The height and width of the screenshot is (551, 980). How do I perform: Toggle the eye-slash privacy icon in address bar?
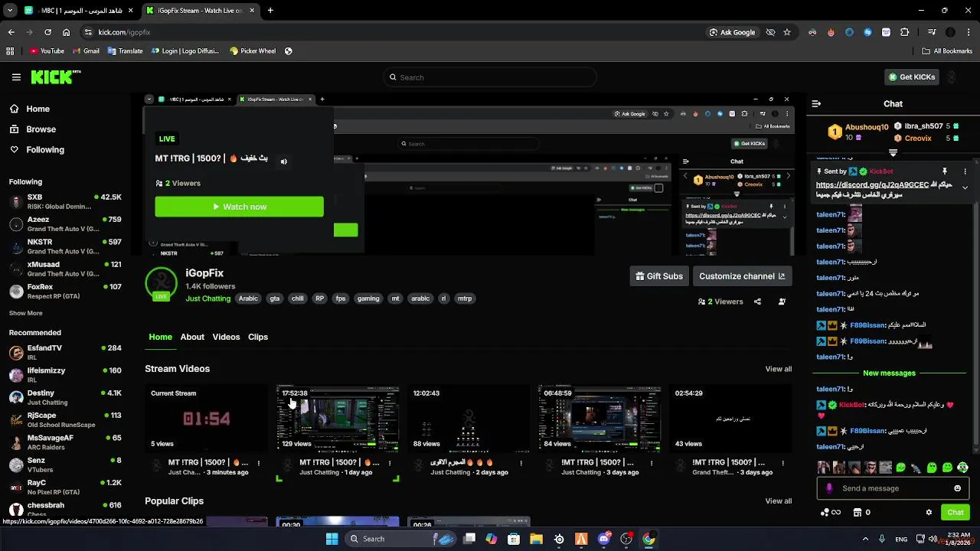coord(770,32)
